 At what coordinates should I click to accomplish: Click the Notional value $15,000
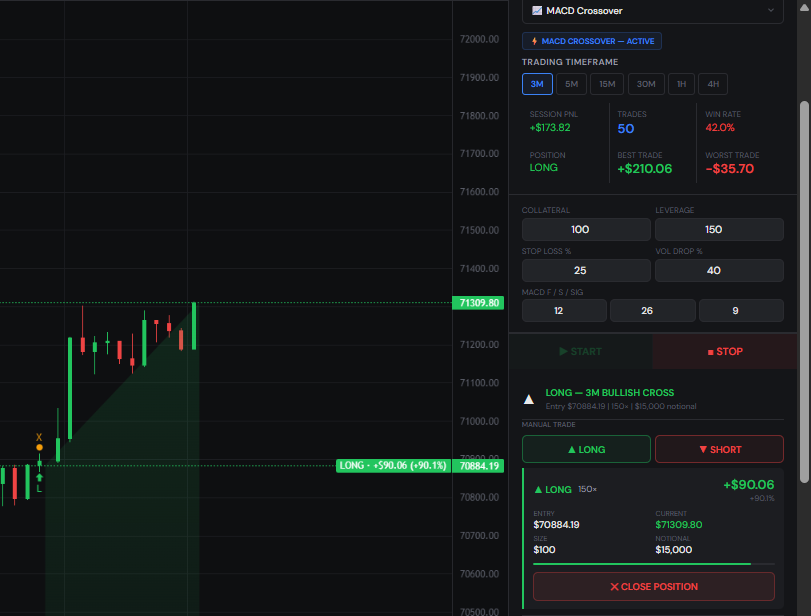point(673,549)
